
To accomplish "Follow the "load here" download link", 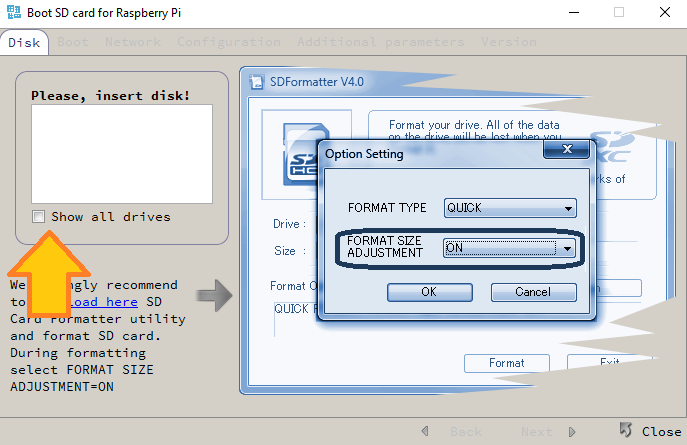I will (x=97, y=302).
